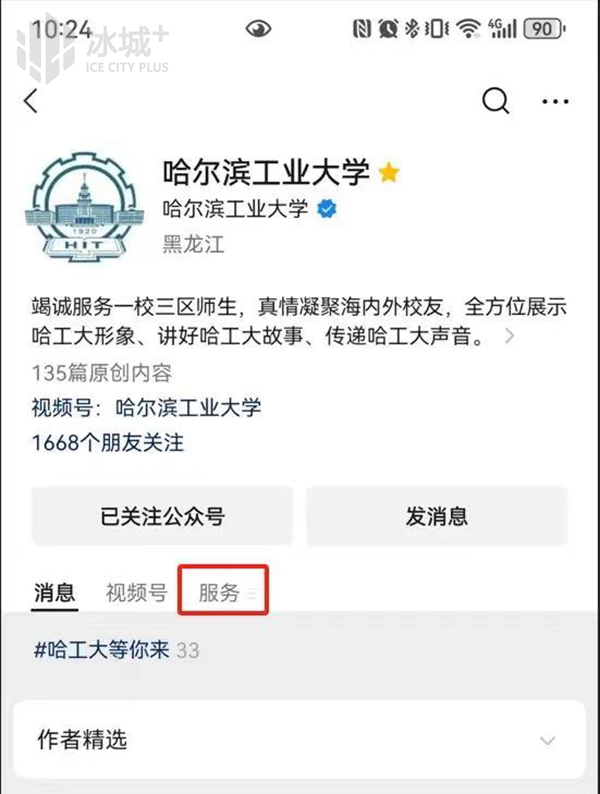The image size is (600, 794).
Task: Switch to the 视频号 tab
Action: point(136,592)
